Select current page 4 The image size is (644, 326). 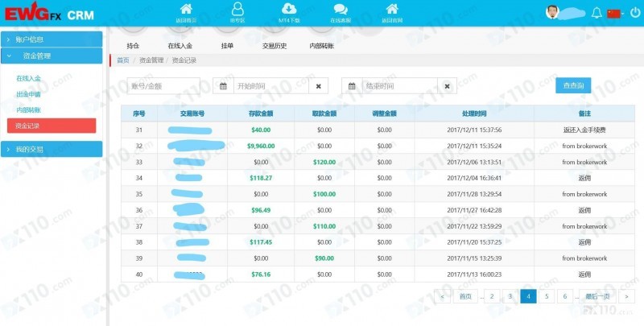point(528,296)
